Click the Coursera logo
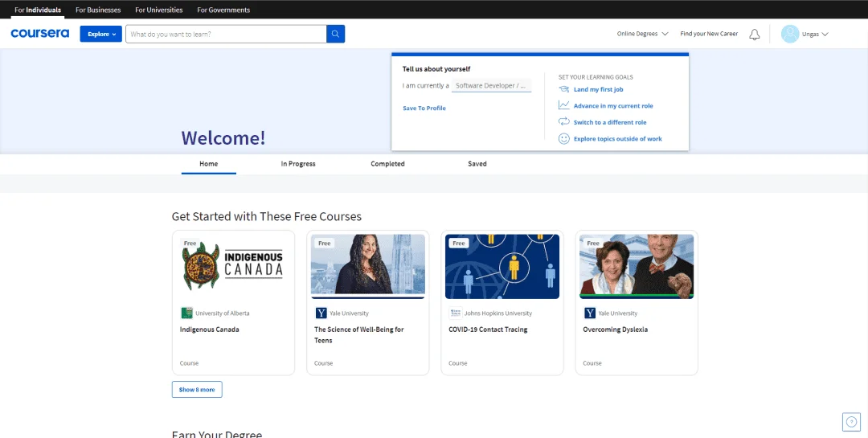Image resolution: width=868 pixels, height=438 pixels. (40, 33)
